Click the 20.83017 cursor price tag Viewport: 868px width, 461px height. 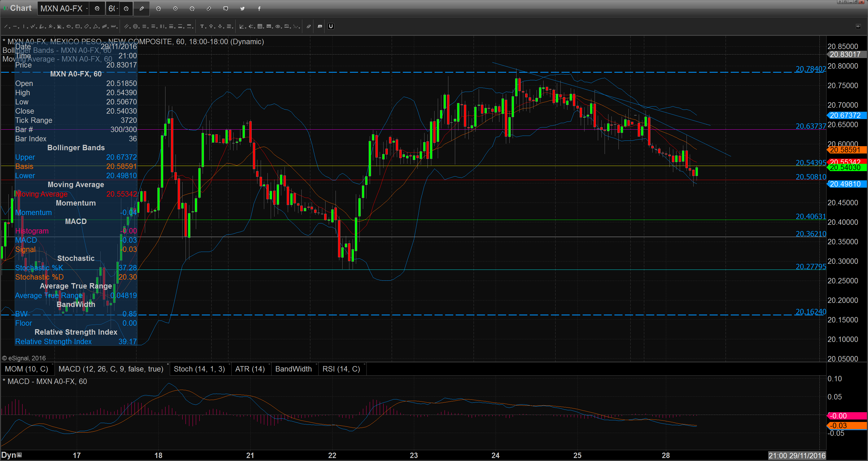point(847,54)
